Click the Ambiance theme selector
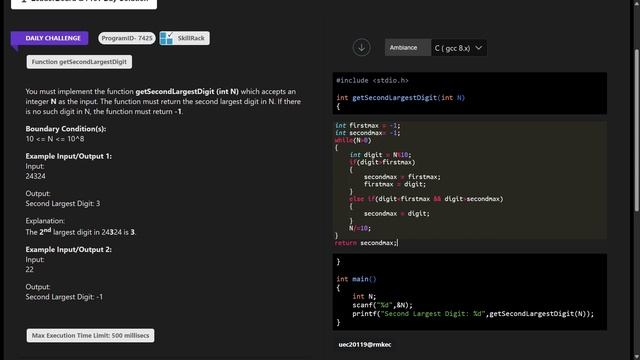 click(407, 47)
